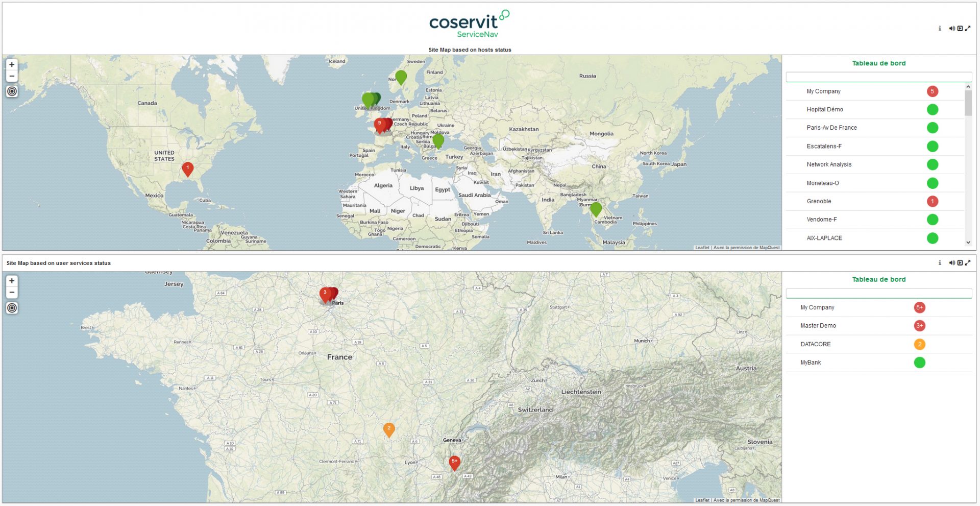Select the DATACORE row
This screenshot has width=980, height=506.
pos(878,344)
